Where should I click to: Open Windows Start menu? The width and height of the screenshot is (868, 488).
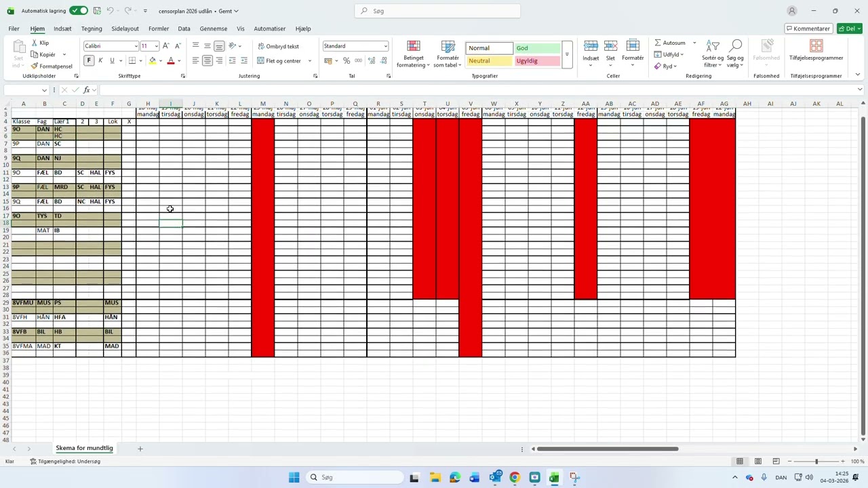pos(294,477)
